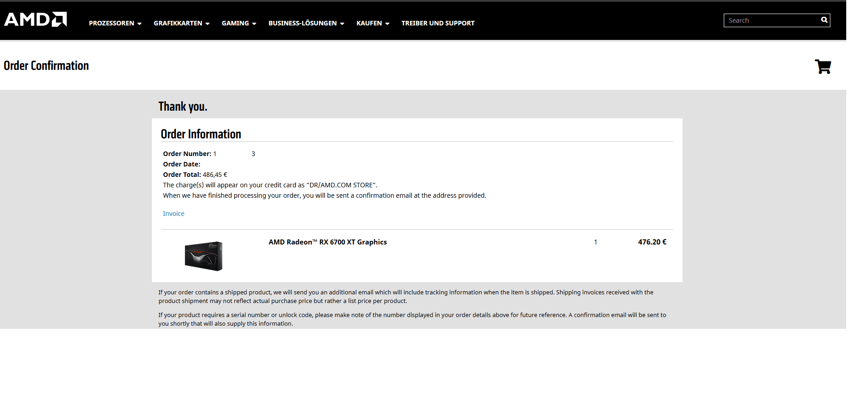Click AMD Radeon RX 6700 XT Graphics title
868x415 pixels.
pos(327,242)
